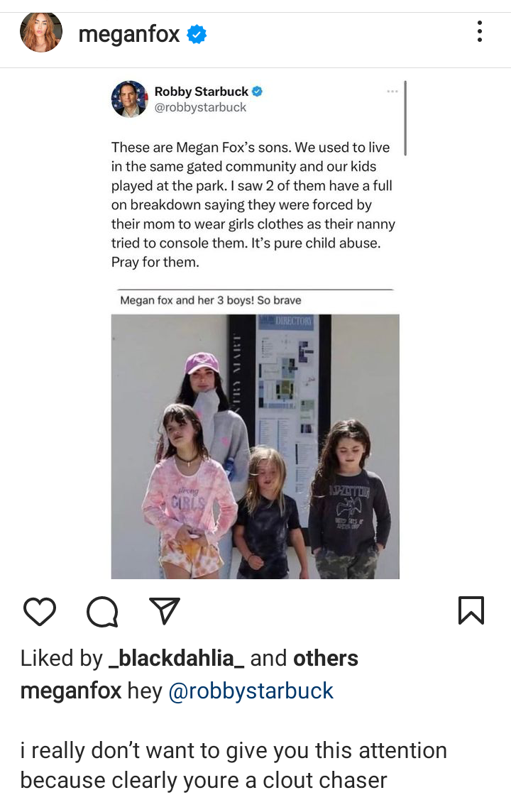Image resolution: width=511 pixels, height=812 pixels.
Task: Tap Robby Starbuck name in tweet
Action: coord(202,92)
